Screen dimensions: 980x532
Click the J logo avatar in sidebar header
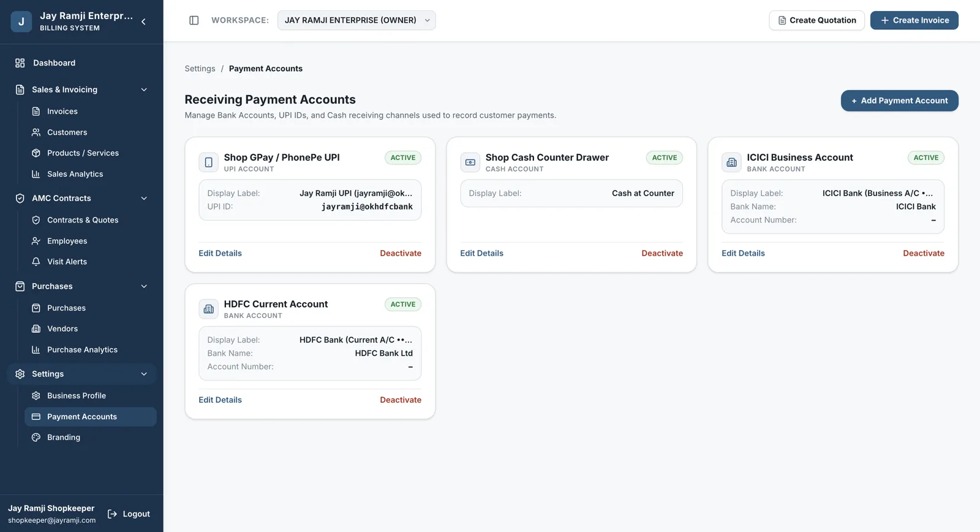point(21,21)
